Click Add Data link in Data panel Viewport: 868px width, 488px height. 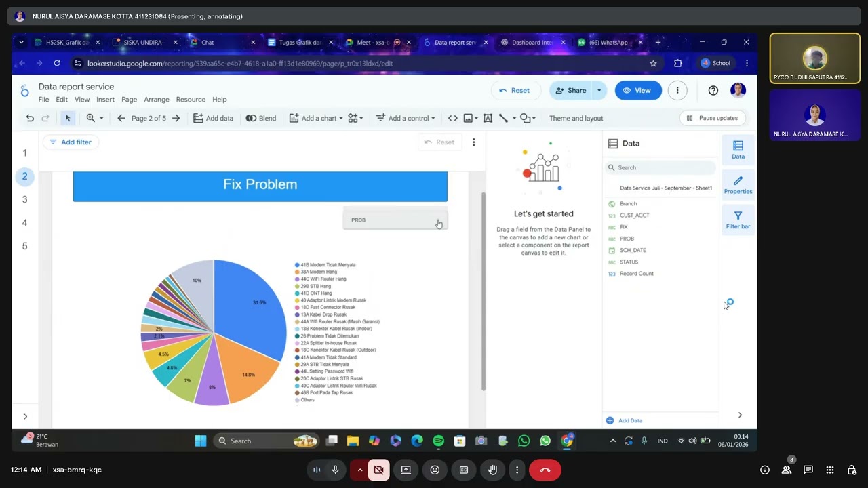[625, 420]
